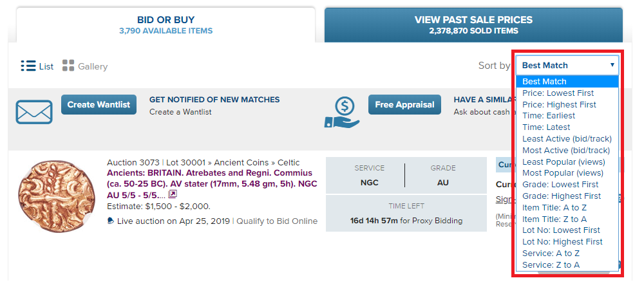Open external link icon after coin title
This screenshot has height=296, width=644.
click(173, 194)
